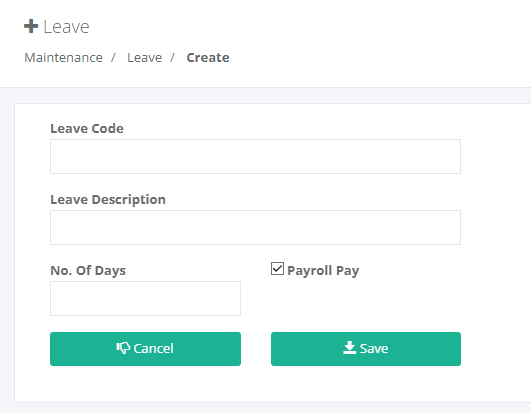
Task: Click the Payroll Pay label text
Action: [x=323, y=270]
